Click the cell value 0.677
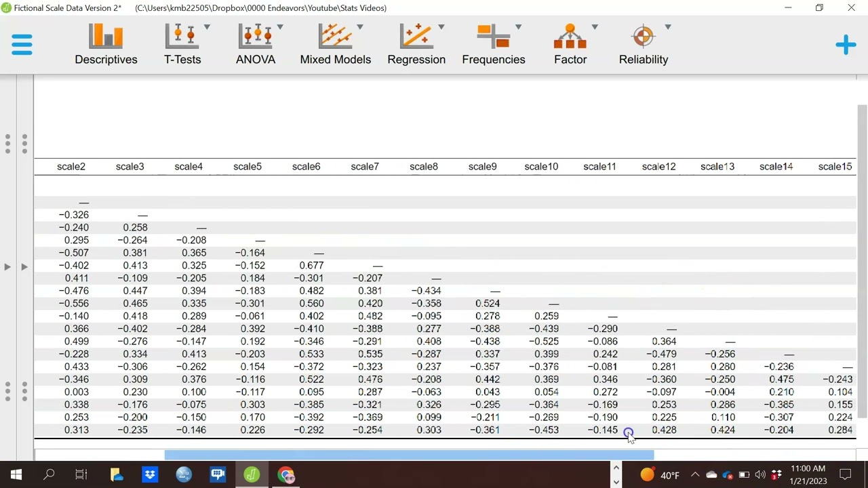Image resolution: width=868 pixels, height=488 pixels. 311,266
